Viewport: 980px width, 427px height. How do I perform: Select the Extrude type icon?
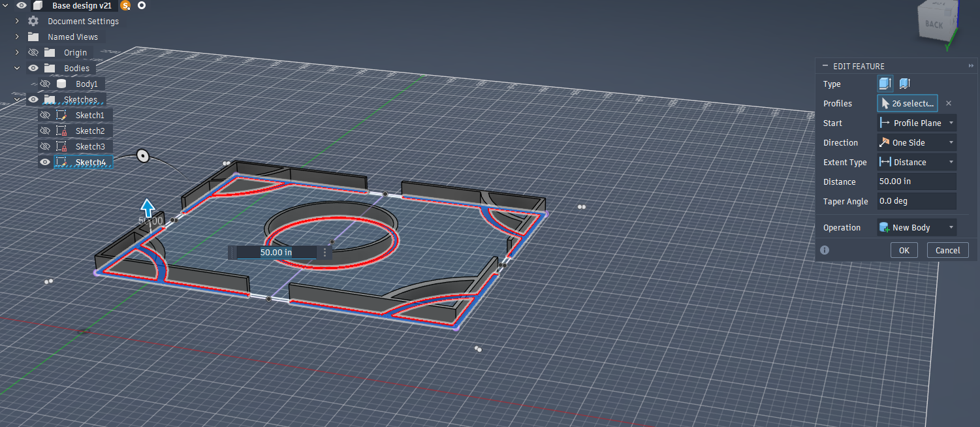click(x=885, y=84)
